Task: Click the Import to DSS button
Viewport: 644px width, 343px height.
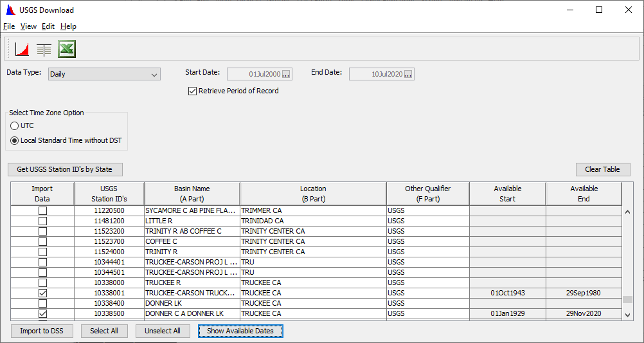Action: click(42, 331)
